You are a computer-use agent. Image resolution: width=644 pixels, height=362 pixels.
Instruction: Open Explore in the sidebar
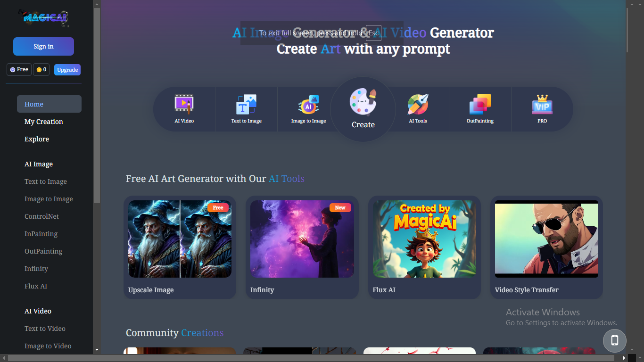click(37, 139)
